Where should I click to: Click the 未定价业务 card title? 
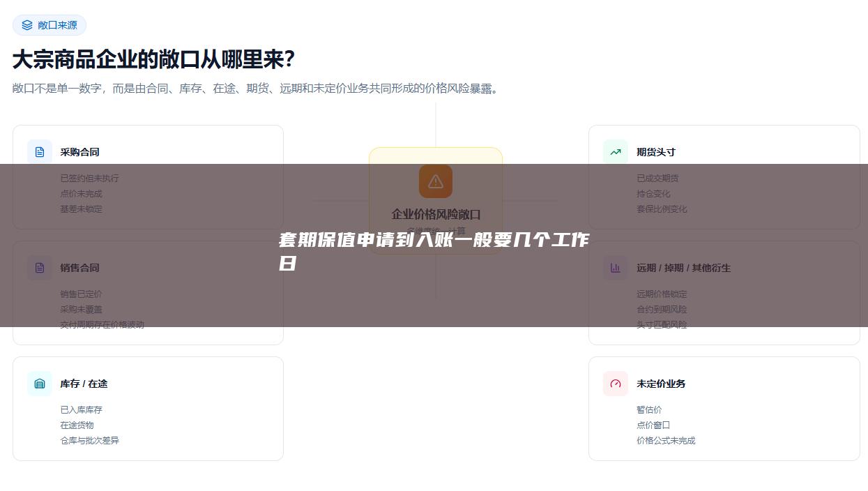[x=661, y=384]
